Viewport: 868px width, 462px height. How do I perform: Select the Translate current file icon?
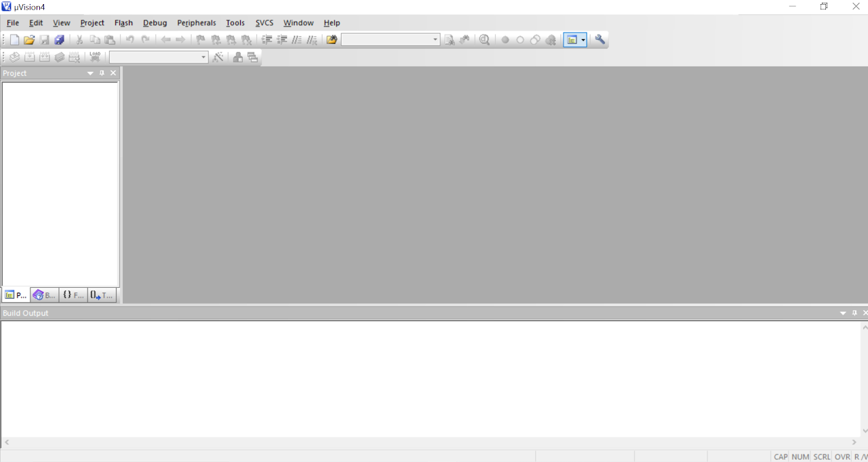(x=14, y=57)
